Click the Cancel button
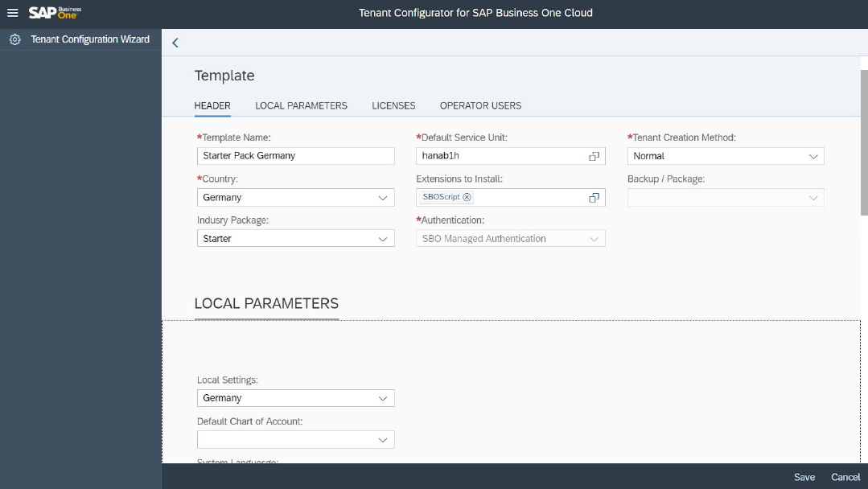 pos(845,477)
